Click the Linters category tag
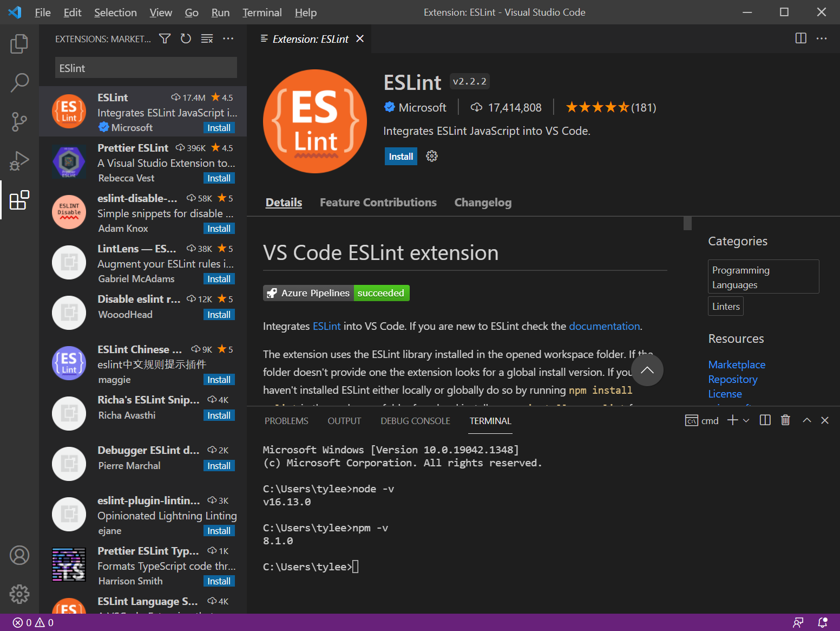This screenshot has height=631, width=840. [726, 306]
